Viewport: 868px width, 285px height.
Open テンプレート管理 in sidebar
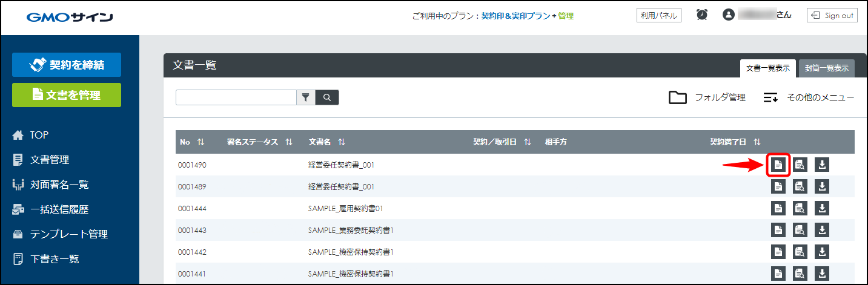(x=69, y=234)
